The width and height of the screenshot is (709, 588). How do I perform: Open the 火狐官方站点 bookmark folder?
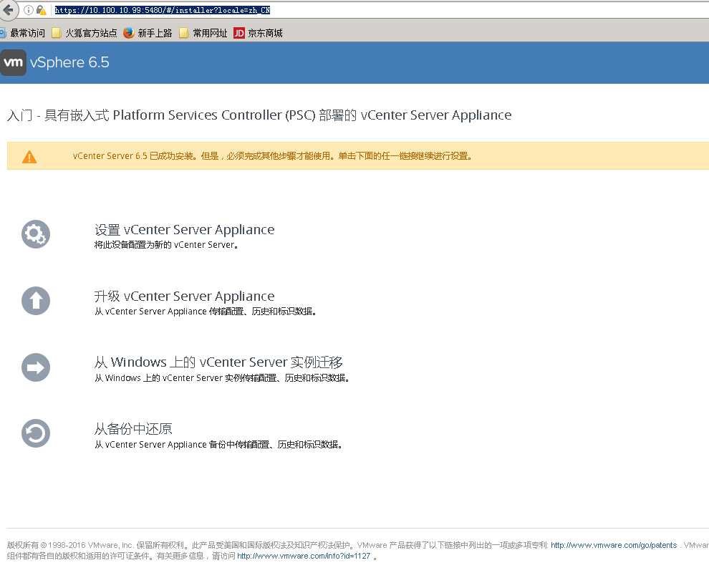(x=85, y=33)
